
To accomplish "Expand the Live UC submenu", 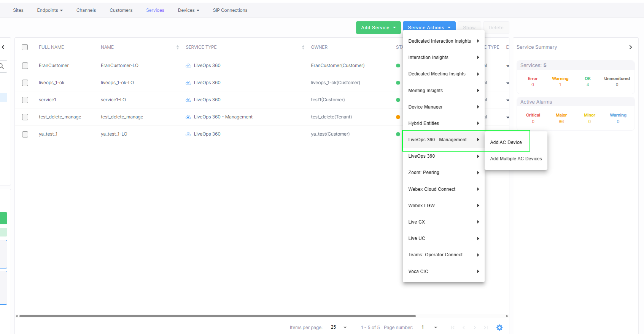I will [444, 238].
